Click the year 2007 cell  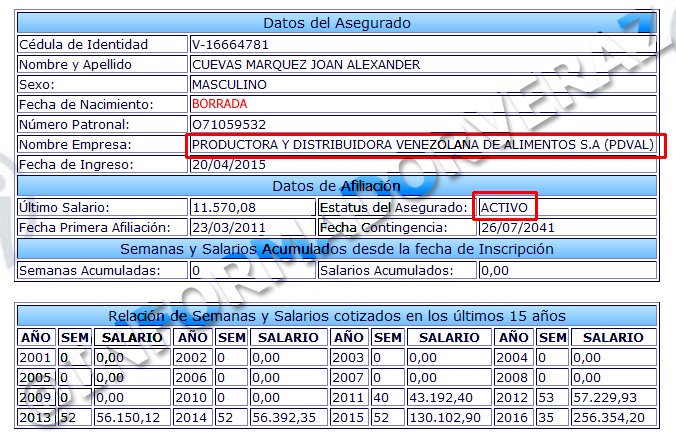pyautogui.click(x=349, y=378)
